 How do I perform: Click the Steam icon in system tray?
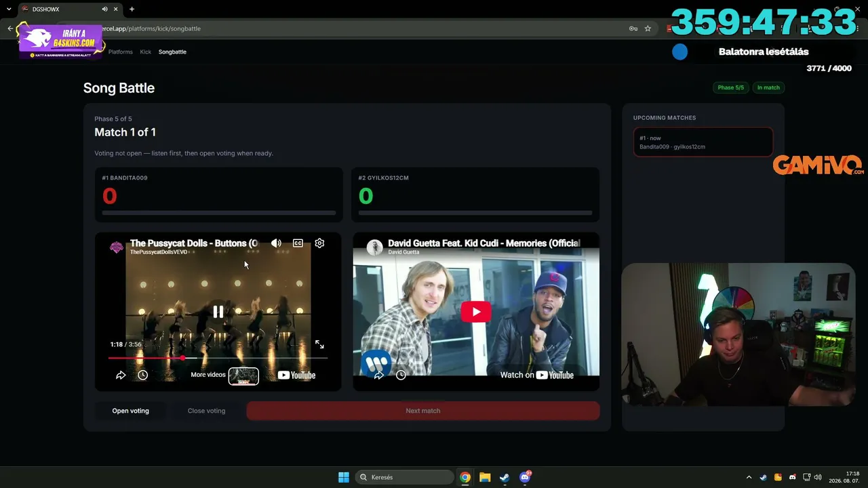click(764, 477)
